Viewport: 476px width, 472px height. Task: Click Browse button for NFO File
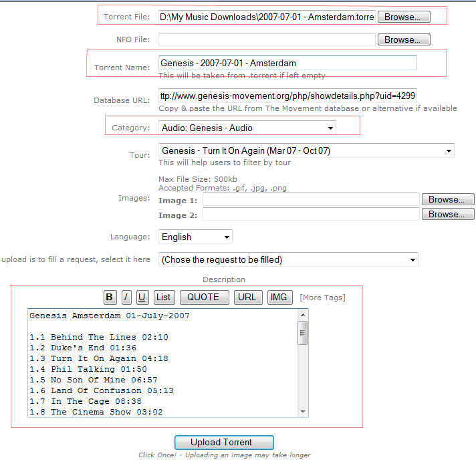click(404, 39)
